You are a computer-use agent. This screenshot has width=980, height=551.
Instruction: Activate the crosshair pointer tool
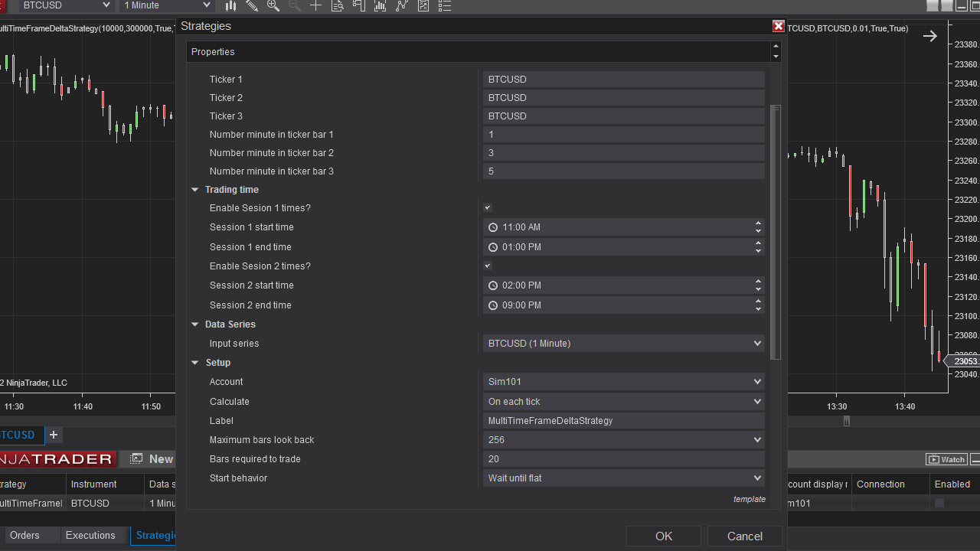(315, 5)
